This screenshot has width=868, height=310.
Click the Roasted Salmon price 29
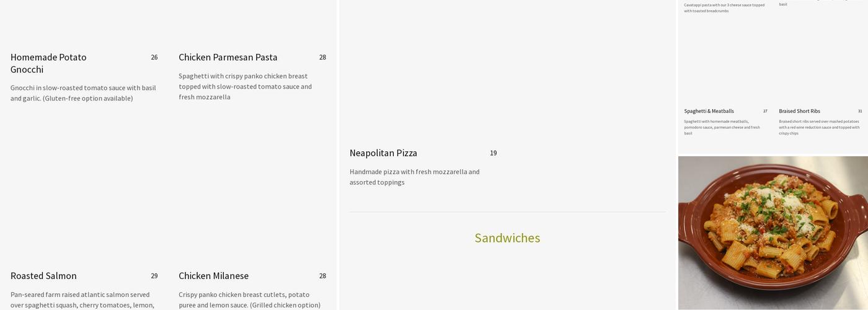[154, 276]
